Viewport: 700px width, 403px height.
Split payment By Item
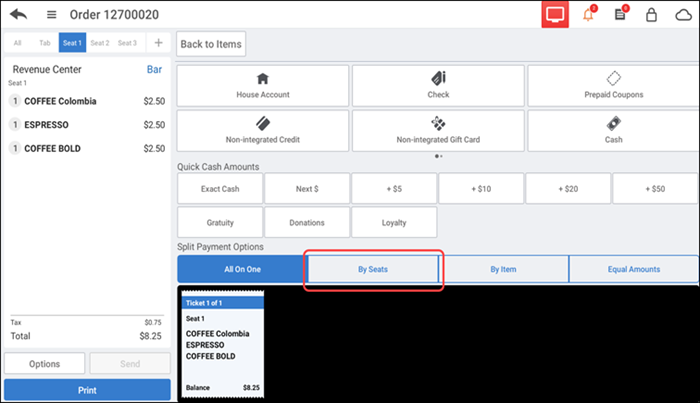504,269
